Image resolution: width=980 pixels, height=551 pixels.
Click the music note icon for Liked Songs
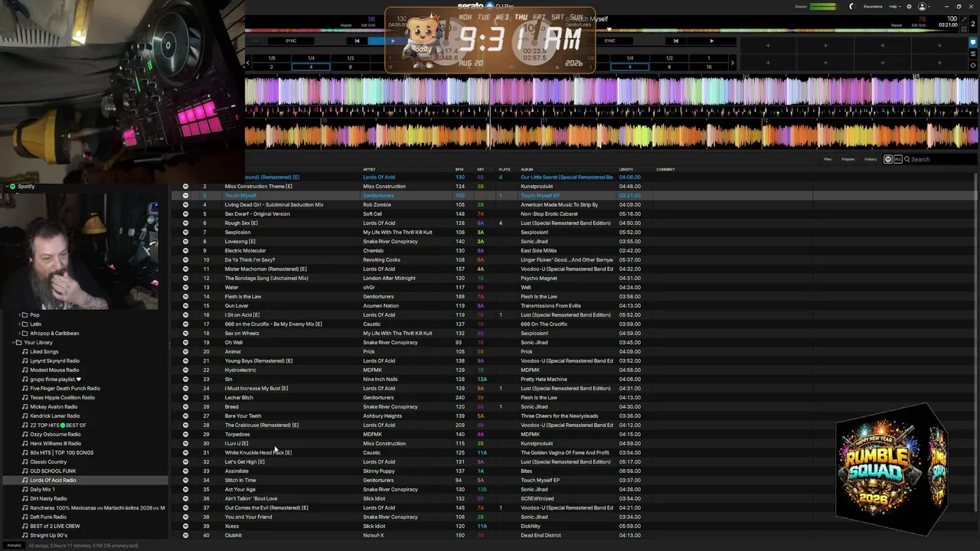pos(24,351)
